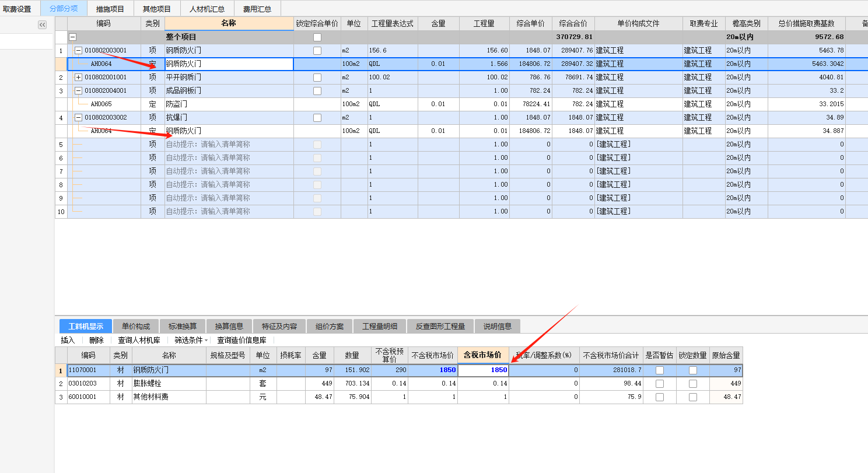Open the 其他项目 tab
868x473 pixels.
(157, 9)
